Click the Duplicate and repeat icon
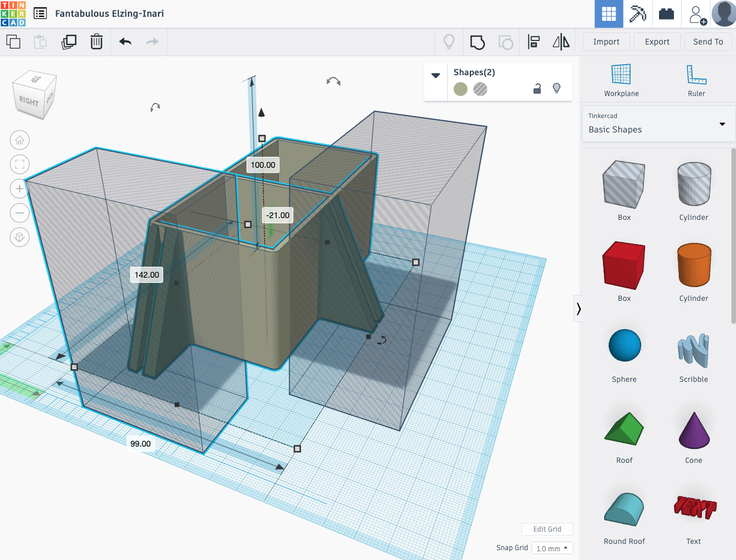This screenshot has height=560, width=736. coord(69,42)
